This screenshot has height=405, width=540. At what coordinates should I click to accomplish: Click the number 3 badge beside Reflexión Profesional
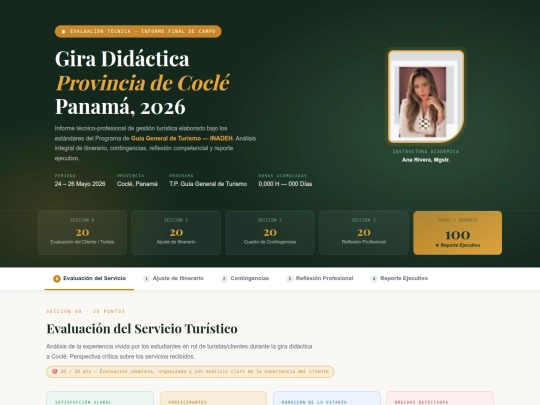click(x=290, y=279)
